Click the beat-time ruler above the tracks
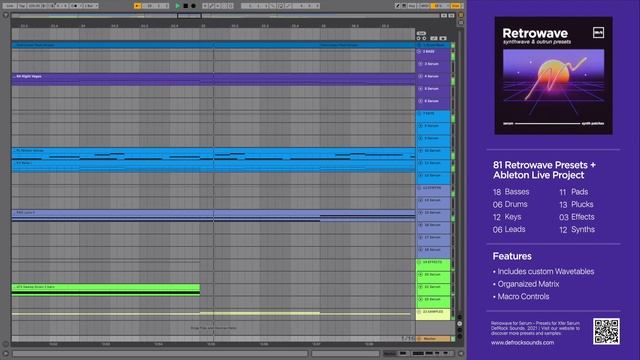This screenshot has height=360, width=640. (x=213, y=26)
